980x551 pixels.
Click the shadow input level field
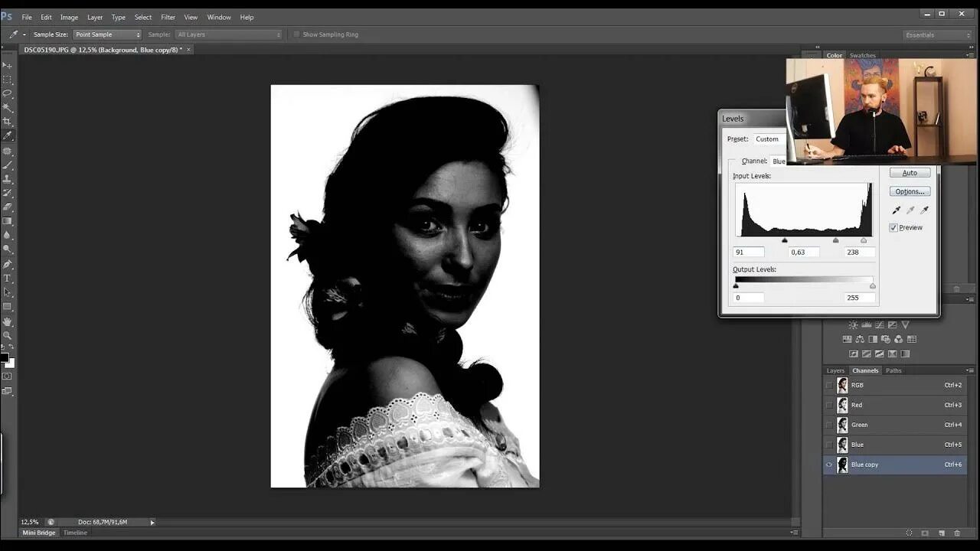click(749, 252)
